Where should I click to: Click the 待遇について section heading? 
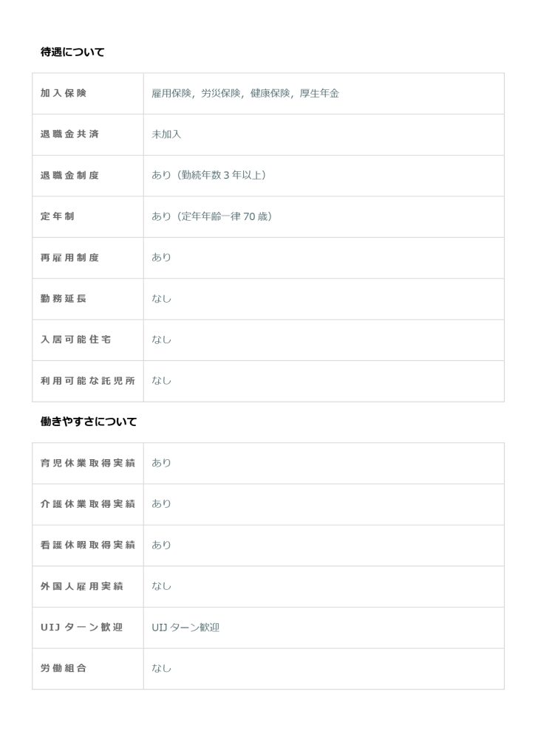(x=72, y=52)
